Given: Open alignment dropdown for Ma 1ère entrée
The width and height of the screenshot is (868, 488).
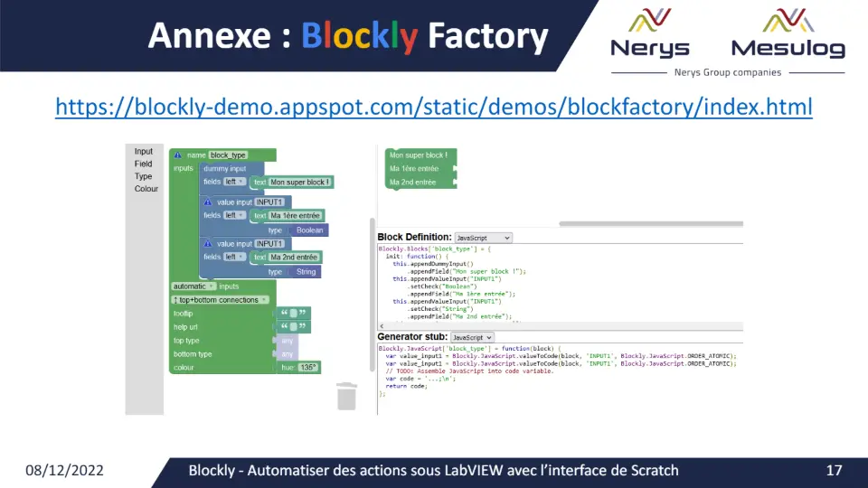Looking at the screenshot, I should pyautogui.click(x=235, y=216).
